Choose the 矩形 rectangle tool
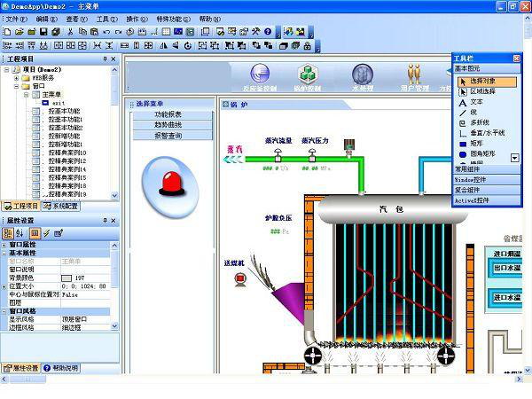The image size is (532, 399). [x=477, y=143]
